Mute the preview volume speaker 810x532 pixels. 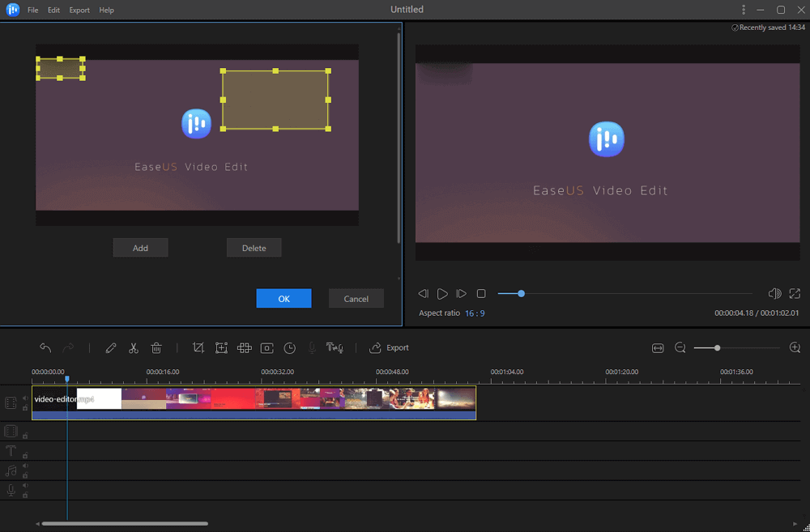pos(774,293)
